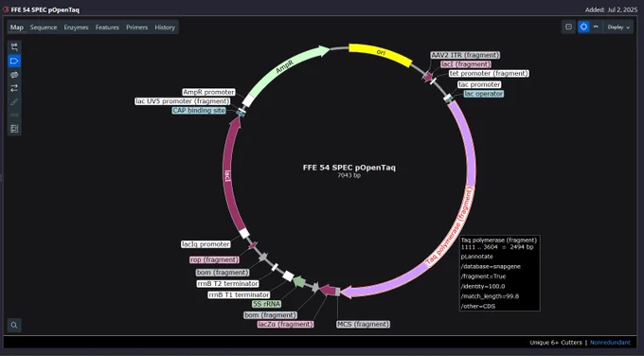This screenshot has width=644, height=356.
Task: Click the greyed-out pencil edit icon
Action: tap(14, 101)
